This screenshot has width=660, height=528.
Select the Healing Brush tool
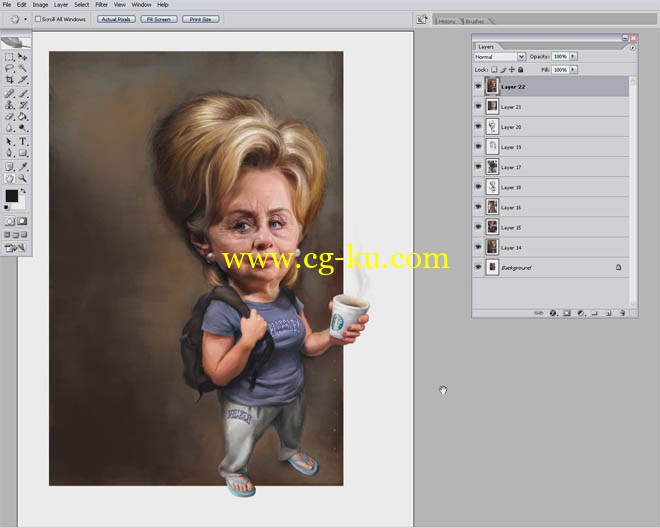coord(9,93)
